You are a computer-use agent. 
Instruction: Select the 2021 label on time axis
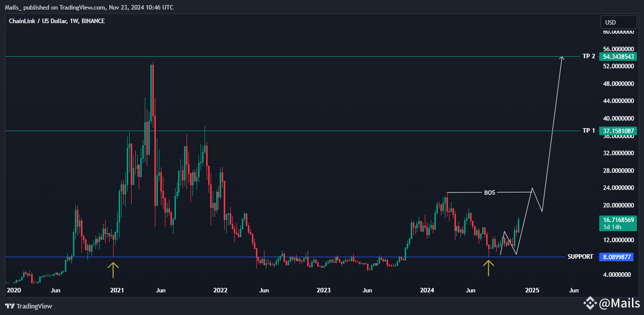coord(117,290)
